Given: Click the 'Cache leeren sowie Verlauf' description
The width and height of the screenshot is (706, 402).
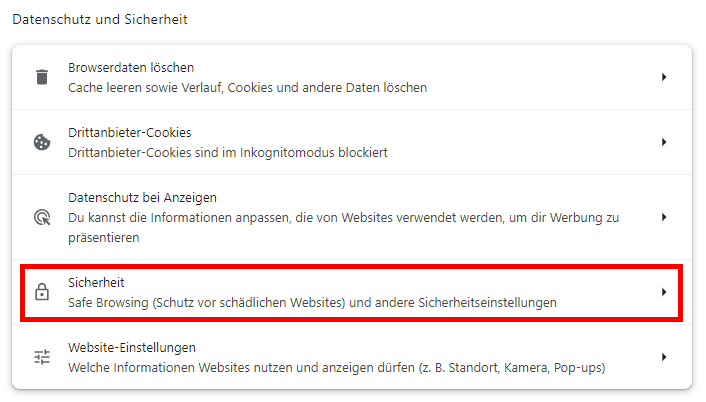Looking at the screenshot, I should [247, 87].
